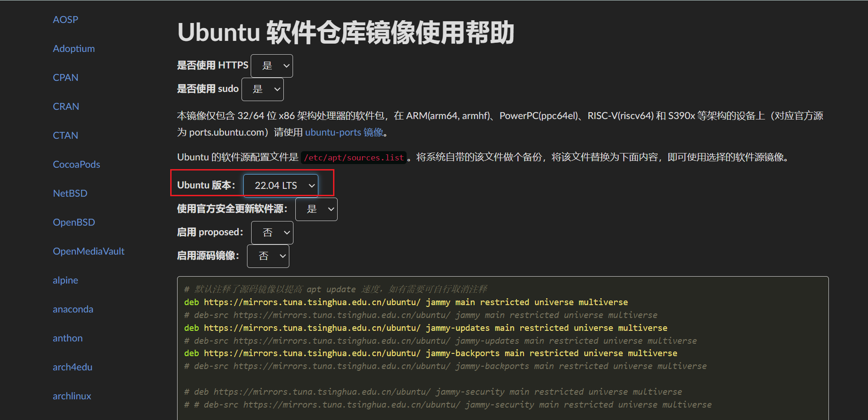The height and width of the screenshot is (420, 868).
Task: Click the commented deb-src jammy-updates line
Action: (x=440, y=341)
